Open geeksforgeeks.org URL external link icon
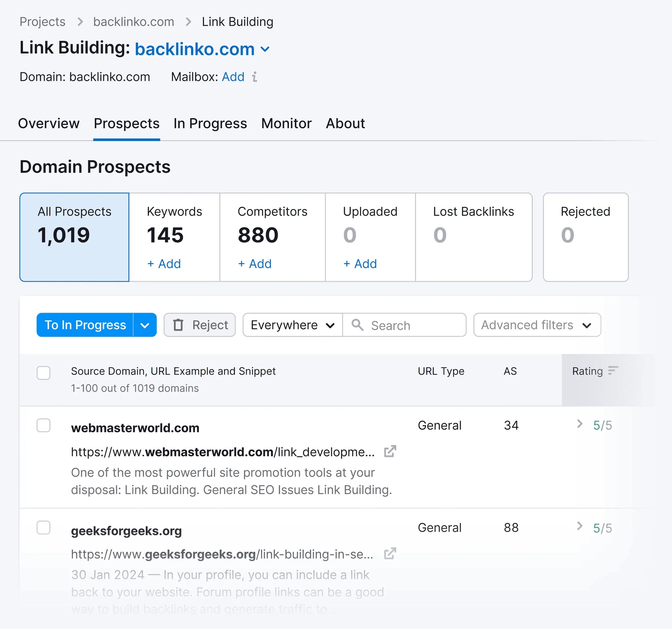672x629 pixels. tap(390, 553)
